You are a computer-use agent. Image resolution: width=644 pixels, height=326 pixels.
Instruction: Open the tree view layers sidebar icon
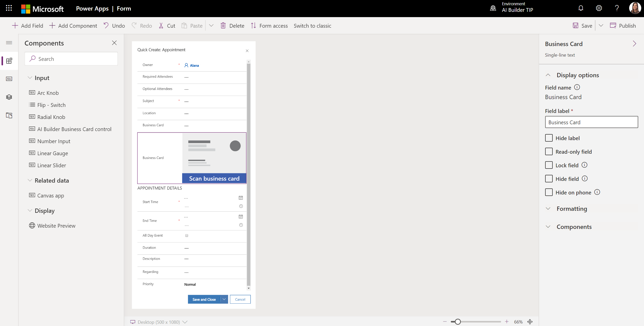[x=9, y=97]
